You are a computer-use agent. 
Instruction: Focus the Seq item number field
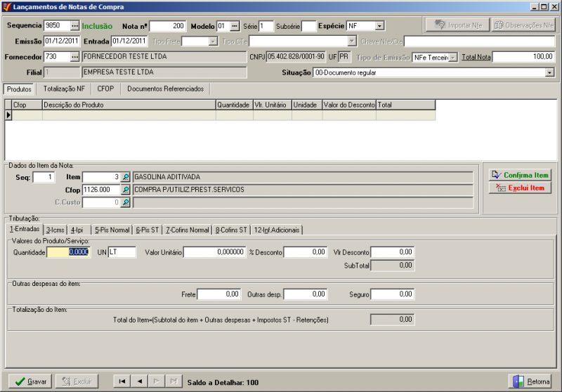44,177
